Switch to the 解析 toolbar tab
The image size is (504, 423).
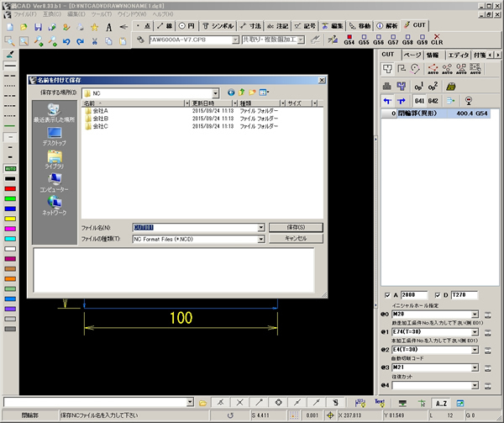(x=387, y=26)
